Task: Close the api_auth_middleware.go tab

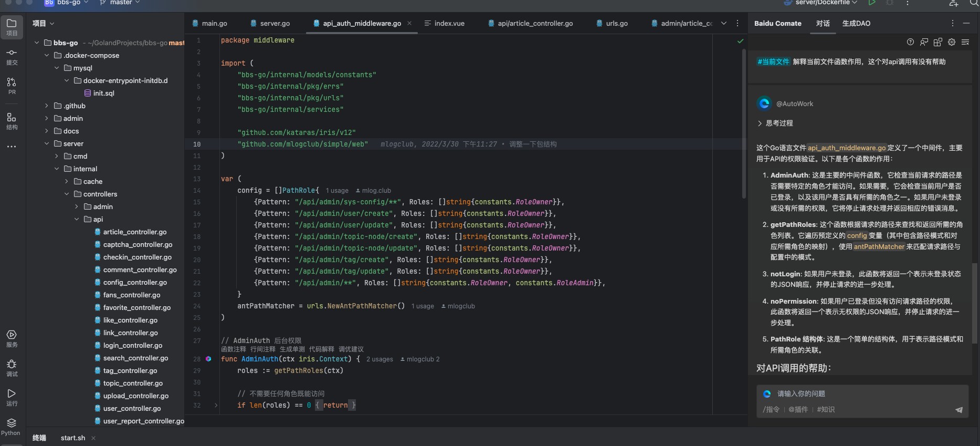Action: (x=409, y=23)
